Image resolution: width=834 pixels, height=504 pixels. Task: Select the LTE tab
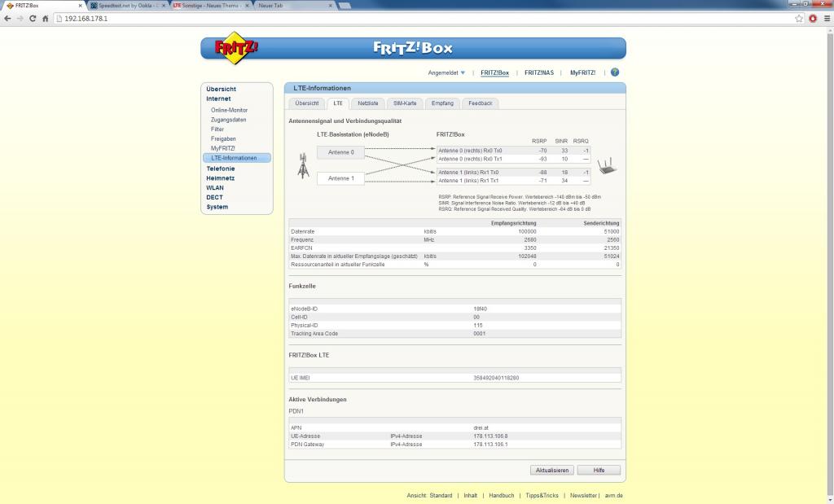coord(338,103)
